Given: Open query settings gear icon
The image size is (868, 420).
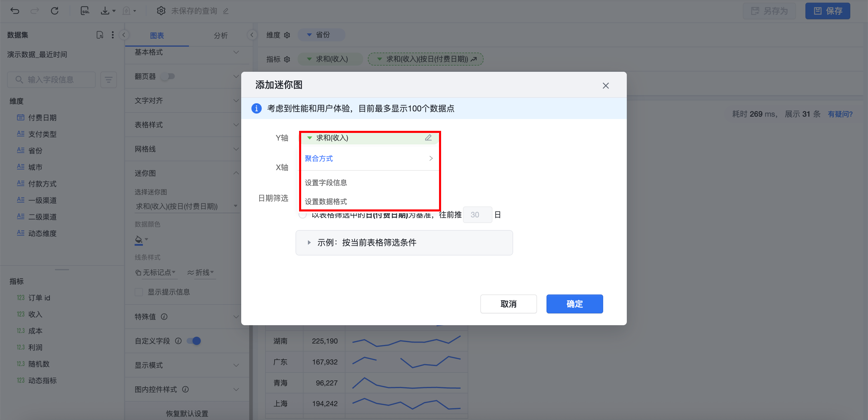Looking at the screenshot, I should (161, 11).
